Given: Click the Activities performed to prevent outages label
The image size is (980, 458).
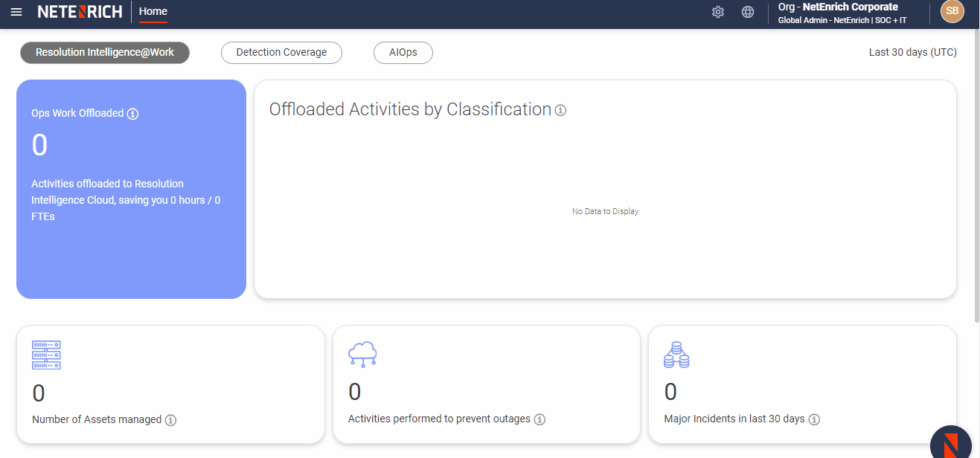Looking at the screenshot, I should 439,419.
